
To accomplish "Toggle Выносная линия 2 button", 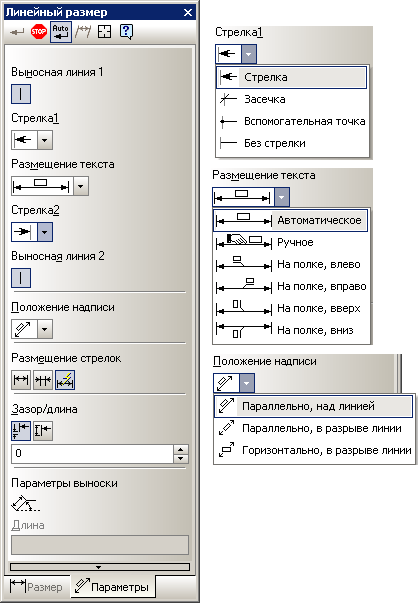I will (21, 278).
